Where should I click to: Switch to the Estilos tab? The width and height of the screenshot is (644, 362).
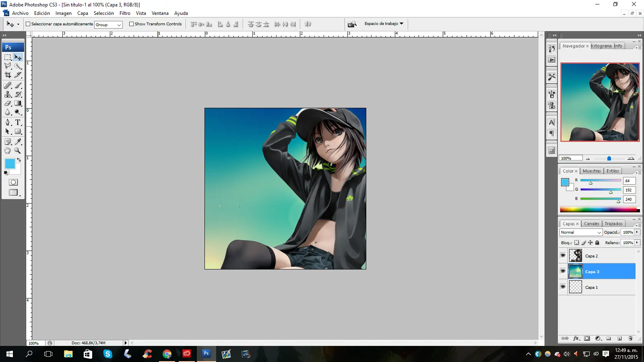coord(613,171)
